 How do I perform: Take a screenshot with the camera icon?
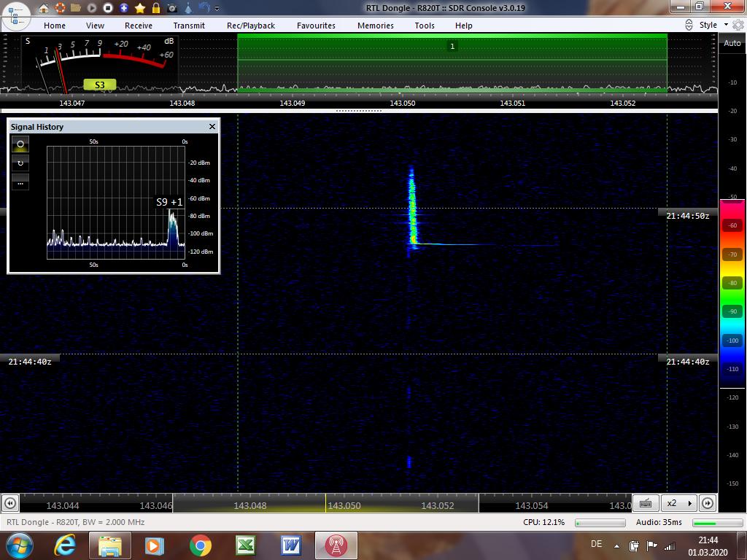click(x=172, y=8)
